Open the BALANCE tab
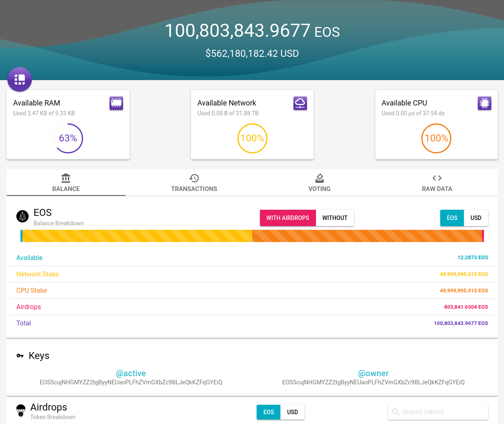 point(66,182)
